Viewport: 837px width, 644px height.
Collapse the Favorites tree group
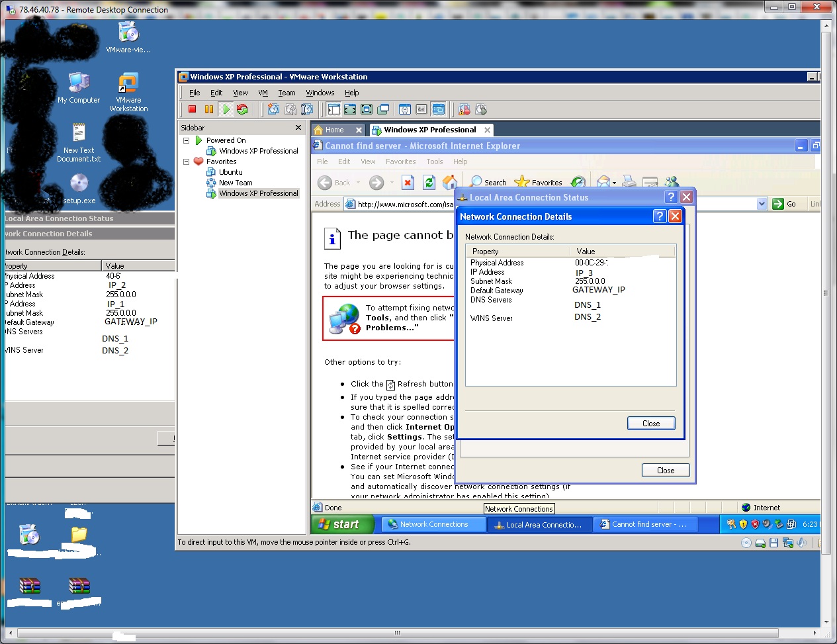point(186,161)
